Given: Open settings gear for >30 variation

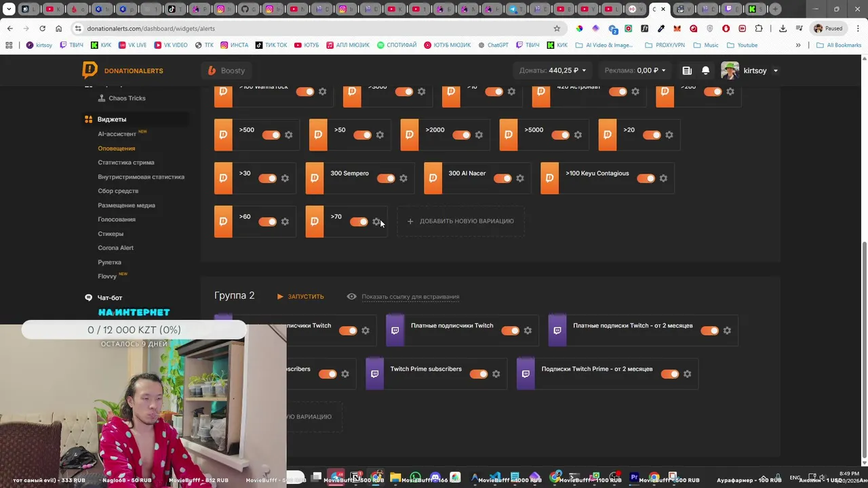Looking at the screenshot, I should click(285, 178).
